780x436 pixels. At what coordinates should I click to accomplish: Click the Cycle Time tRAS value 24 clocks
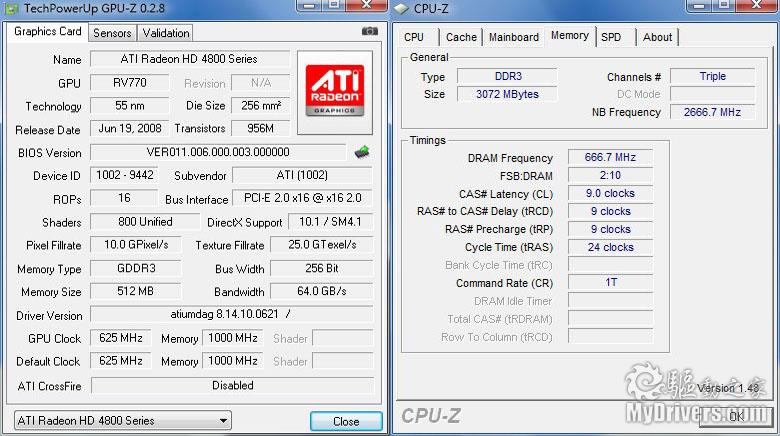[610, 247]
